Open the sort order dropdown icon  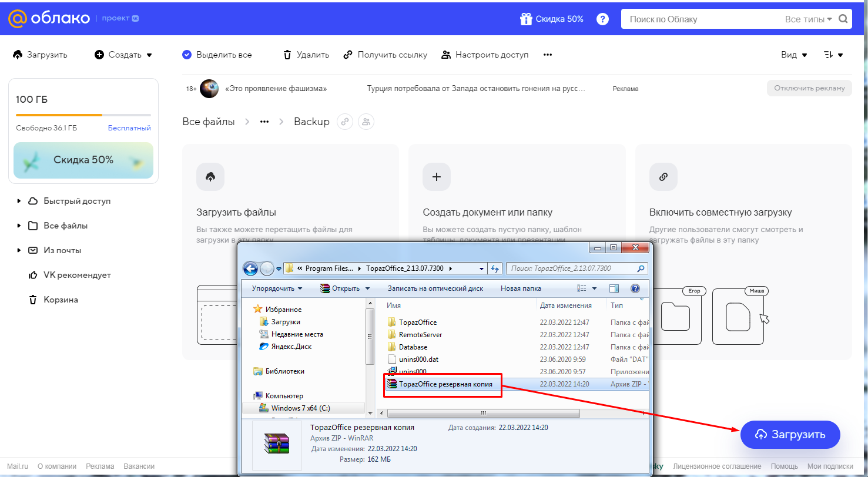click(833, 55)
